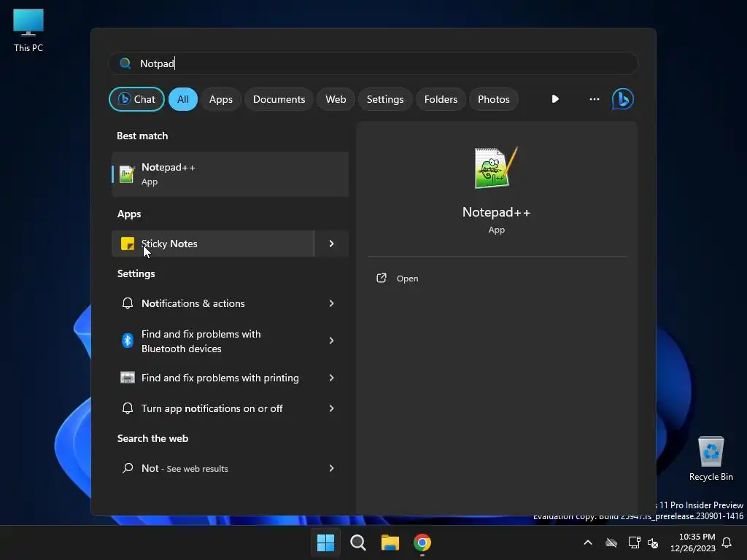Select the Photos filter
This screenshot has height=560, width=747.
pos(494,99)
